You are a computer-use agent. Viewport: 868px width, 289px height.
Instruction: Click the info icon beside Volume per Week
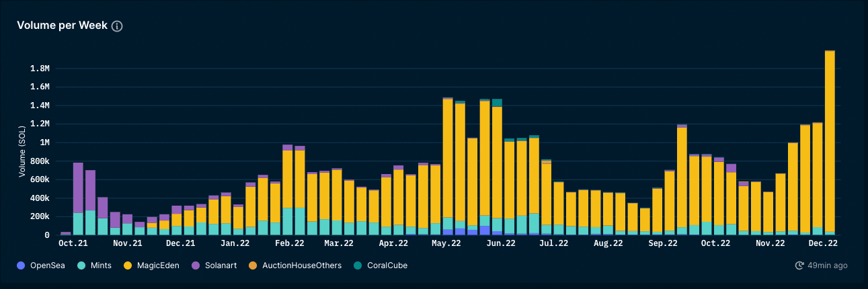117,26
